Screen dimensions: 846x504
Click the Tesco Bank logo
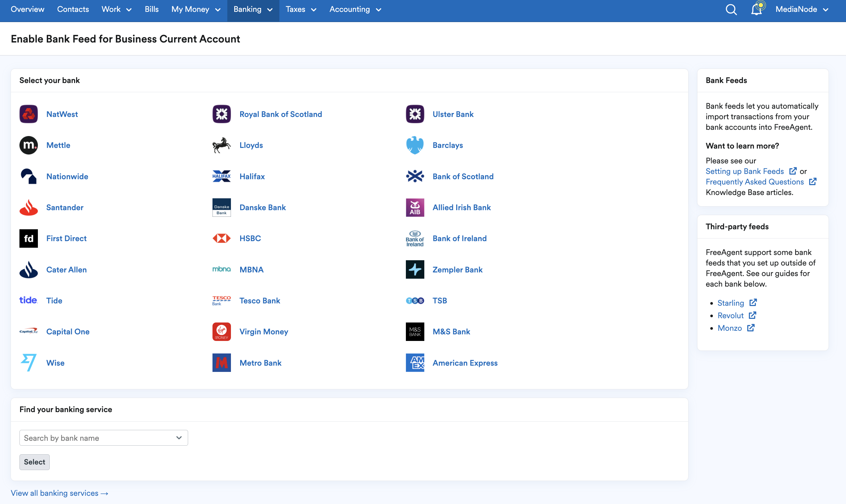[x=221, y=300]
